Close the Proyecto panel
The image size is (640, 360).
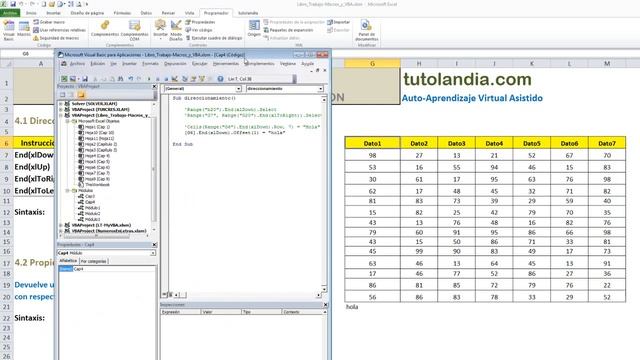tap(154, 87)
